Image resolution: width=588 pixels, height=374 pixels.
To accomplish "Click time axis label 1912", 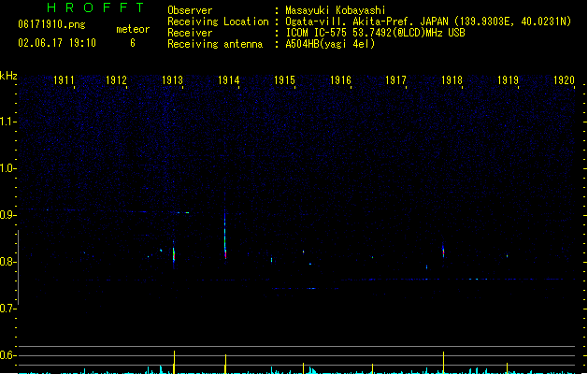I will pyautogui.click(x=116, y=80).
